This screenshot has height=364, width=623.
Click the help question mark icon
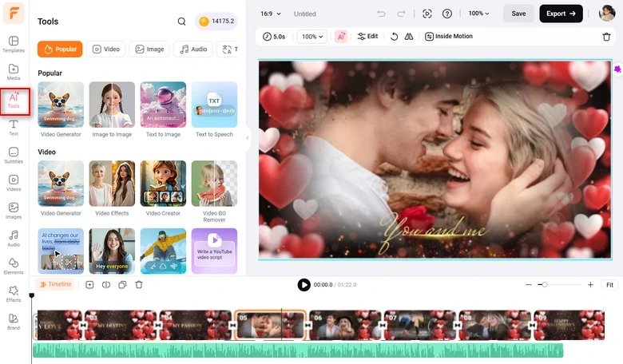point(447,14)
